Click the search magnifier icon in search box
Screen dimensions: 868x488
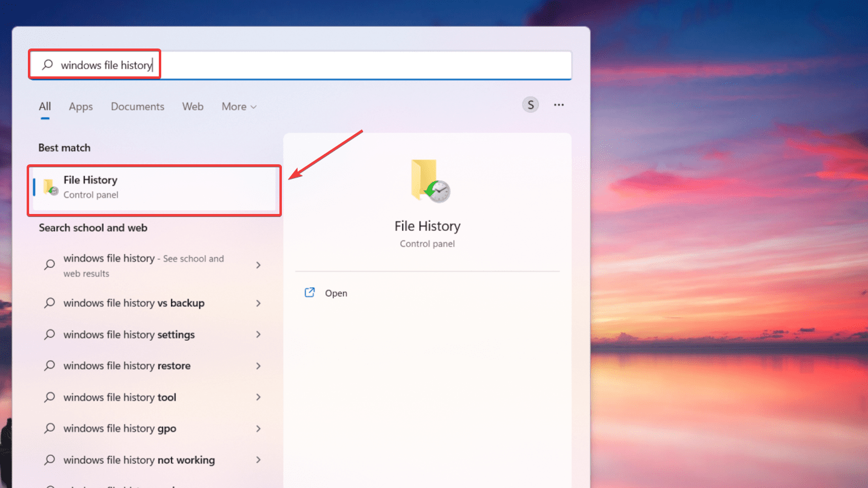47,65
